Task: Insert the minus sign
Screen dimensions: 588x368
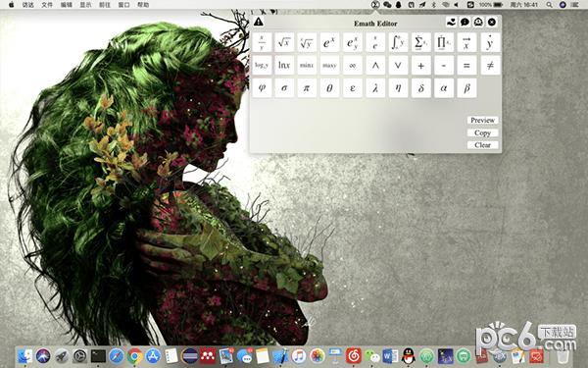Action: [x=444, y=65]
